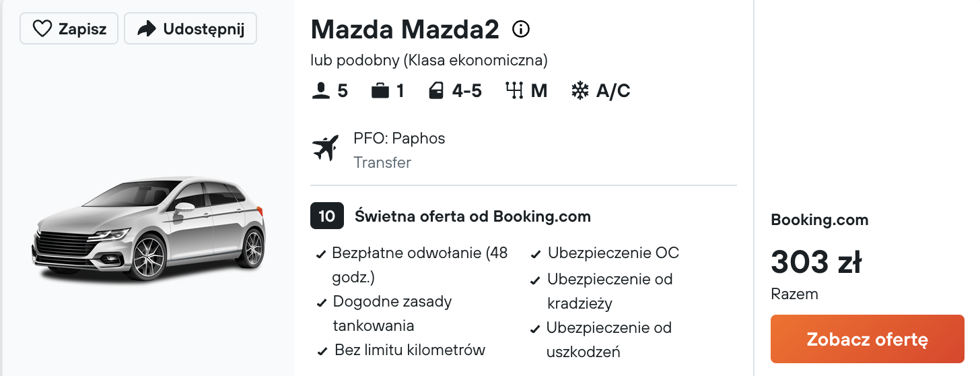Click the 303 zł price
Image resolution: width=980 pixels, height=376 pixels.
tap(816, 262)
